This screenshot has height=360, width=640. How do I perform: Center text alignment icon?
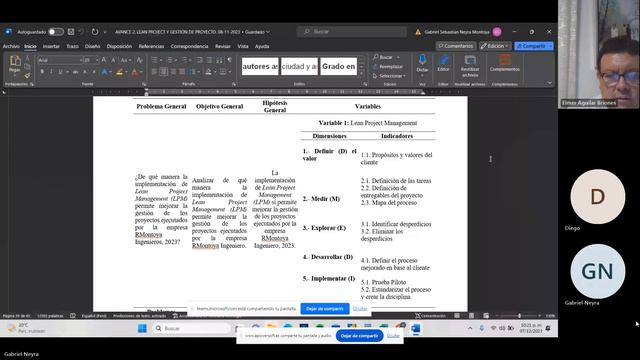click(x=163, y=72)
